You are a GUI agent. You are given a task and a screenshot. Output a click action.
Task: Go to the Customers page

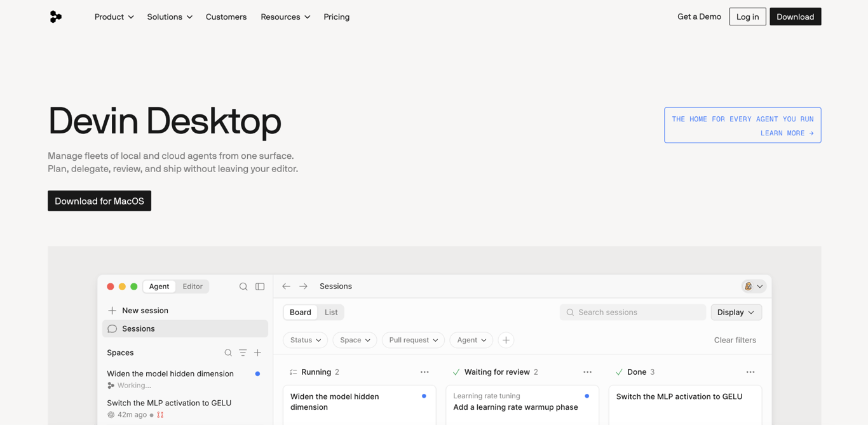click(x=226, y=17)
